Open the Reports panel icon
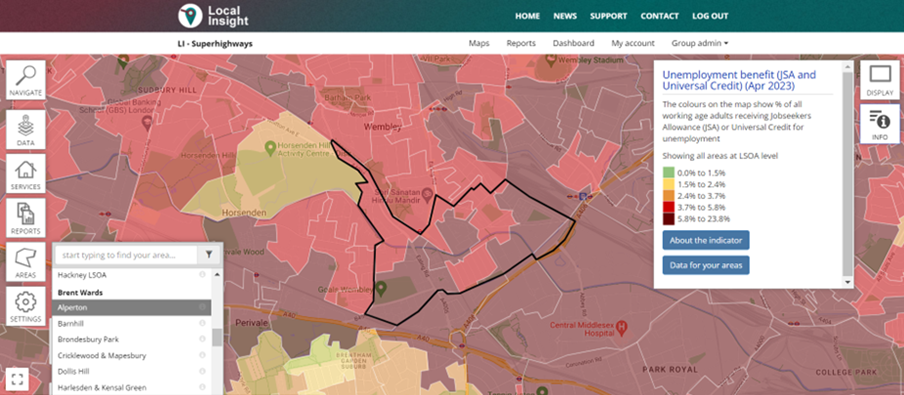The image size is (904, 395). [x=26, y=218]
